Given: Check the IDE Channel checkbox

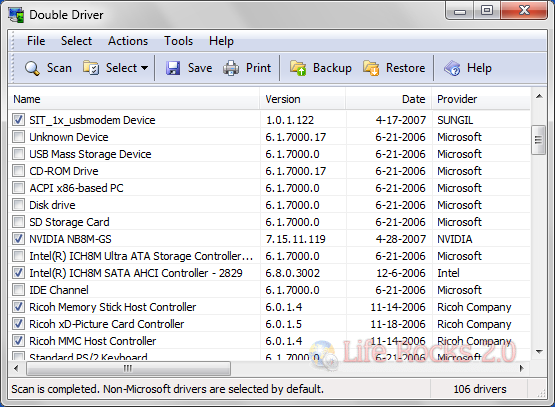Looking at the screenshot, I should pos(18,290).
